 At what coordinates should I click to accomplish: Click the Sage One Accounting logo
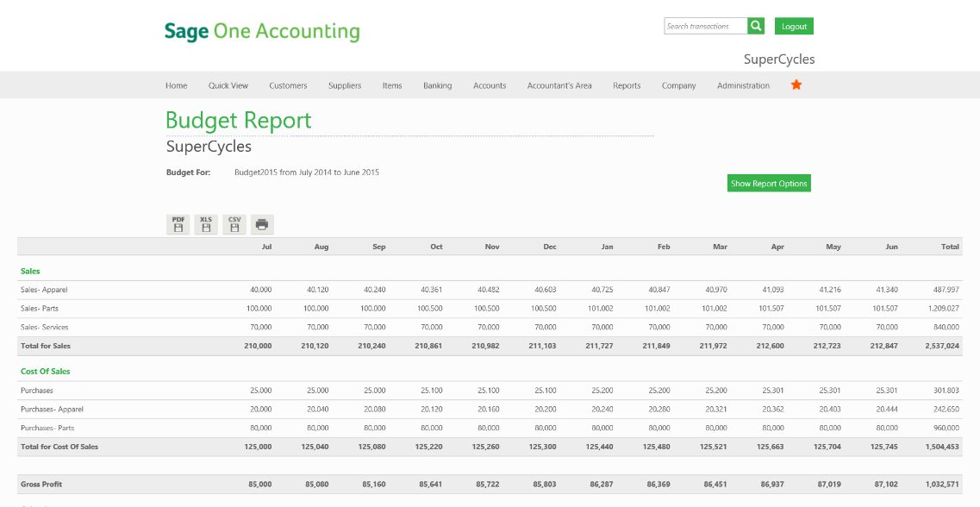click(x=262, y=31)
